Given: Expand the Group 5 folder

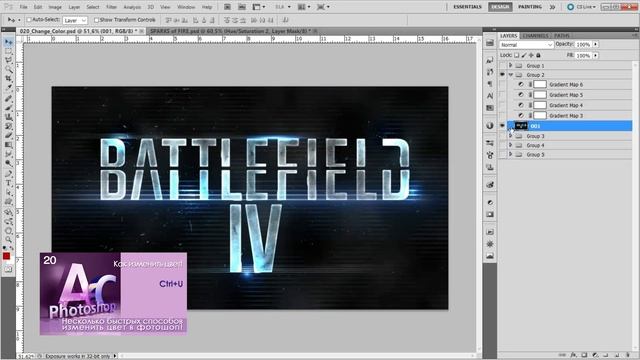Looking at the screenshot, I should [510, 154].
